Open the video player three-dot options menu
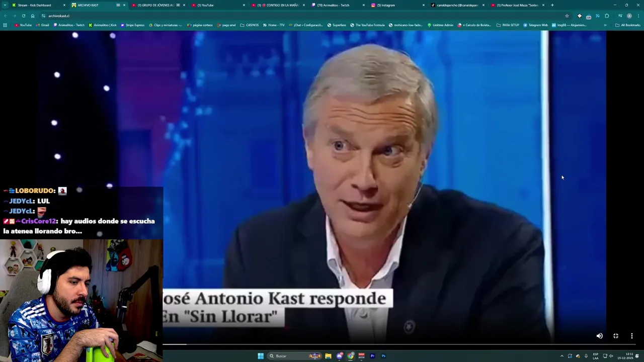 [631, 336]
